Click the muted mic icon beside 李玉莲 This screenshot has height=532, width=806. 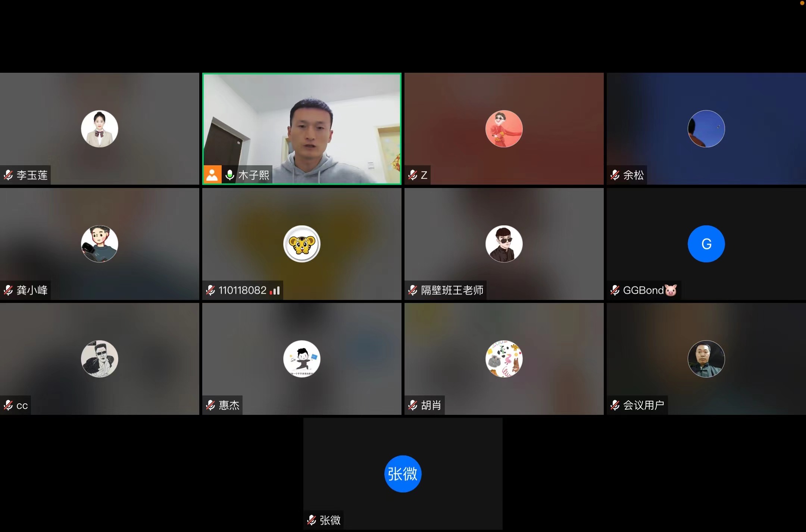tap(8, 175)
